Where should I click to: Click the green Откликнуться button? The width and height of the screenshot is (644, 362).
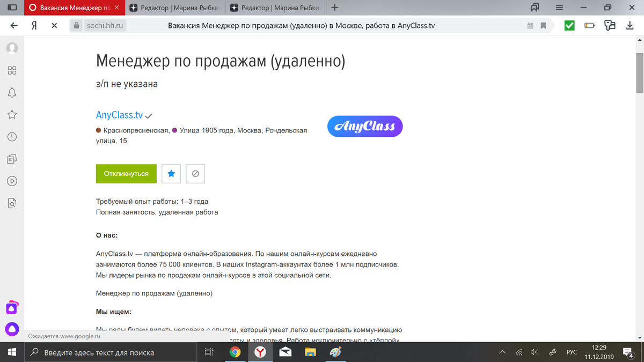(126, 173)
